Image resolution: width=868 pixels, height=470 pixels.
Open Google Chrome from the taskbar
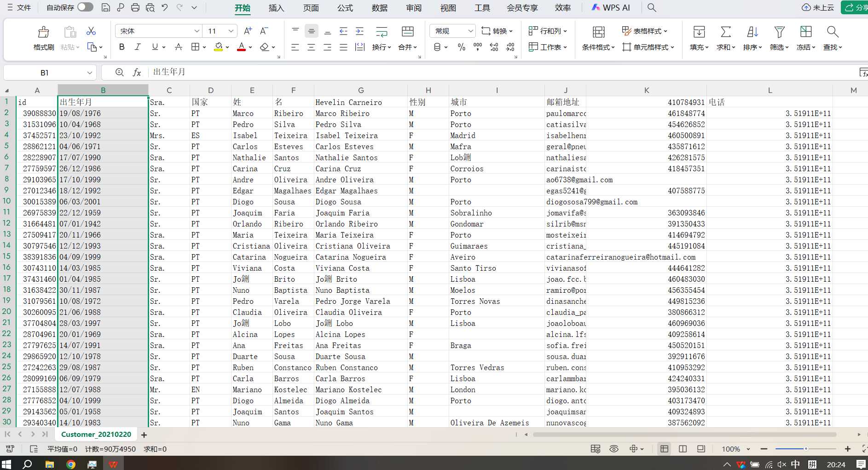pyautogui.click(x=71, y=464)
